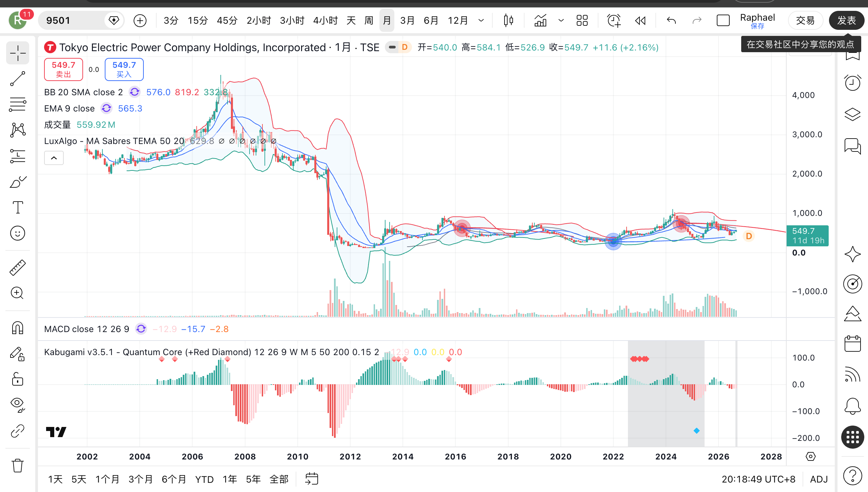This screenshot has width=868, height=492.
Task: Select the trend line drawing tool
Action: pyautogui.click(x=18, y=79)
